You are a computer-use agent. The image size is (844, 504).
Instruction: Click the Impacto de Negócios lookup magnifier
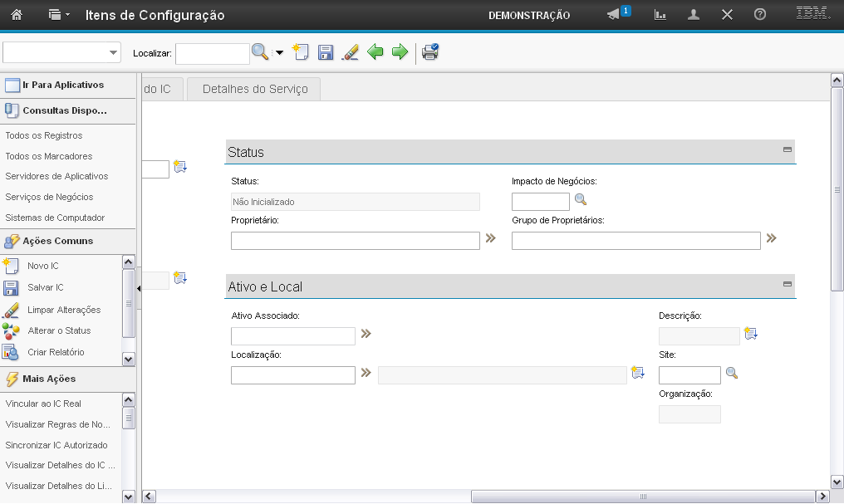[x=581, y=200]
